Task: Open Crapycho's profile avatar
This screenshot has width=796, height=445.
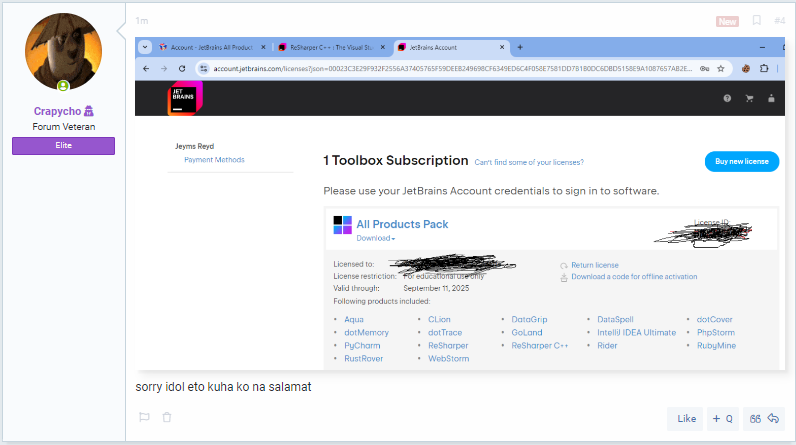Action: click(x=63, y=52)
